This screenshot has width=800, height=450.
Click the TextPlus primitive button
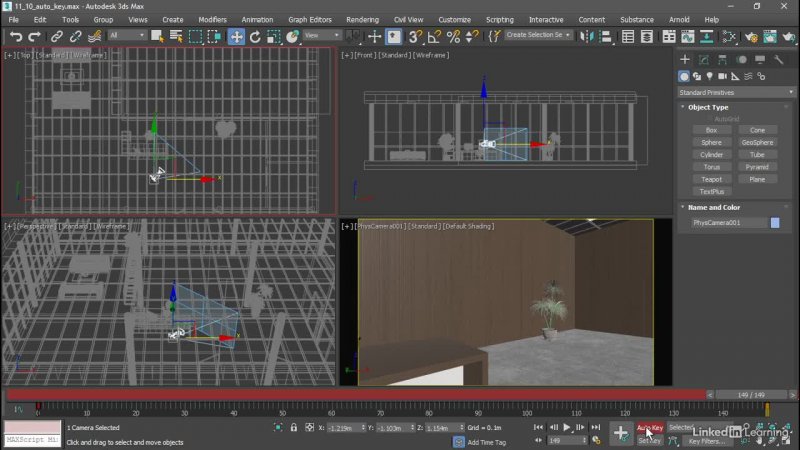(x=712, y=191)
